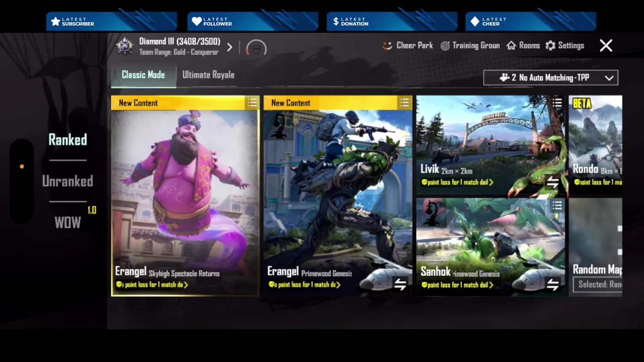Open point loss info on Livik card

pos(457,183)
